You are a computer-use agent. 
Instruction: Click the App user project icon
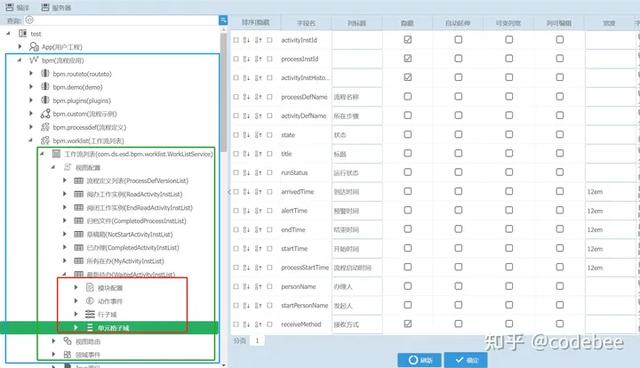(x=34, y=47)
